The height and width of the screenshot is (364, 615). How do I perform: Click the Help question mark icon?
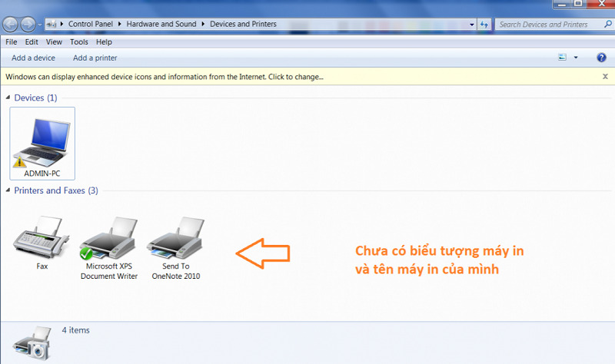click(x=602, y=58)
